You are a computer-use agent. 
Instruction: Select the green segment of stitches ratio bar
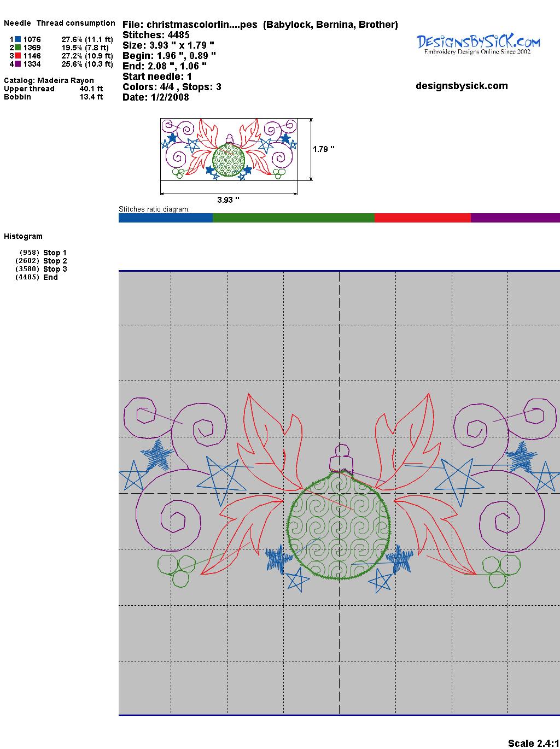pos(293,218)
